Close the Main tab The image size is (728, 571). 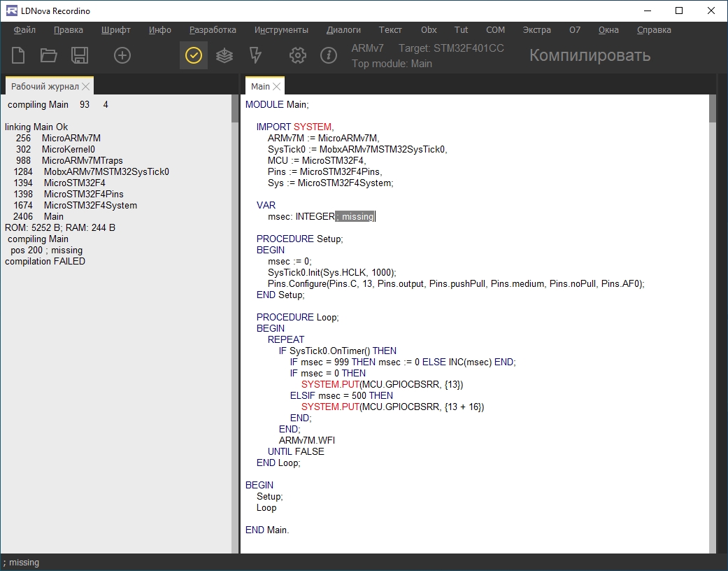pyautogui.click(x=277, y=87)
